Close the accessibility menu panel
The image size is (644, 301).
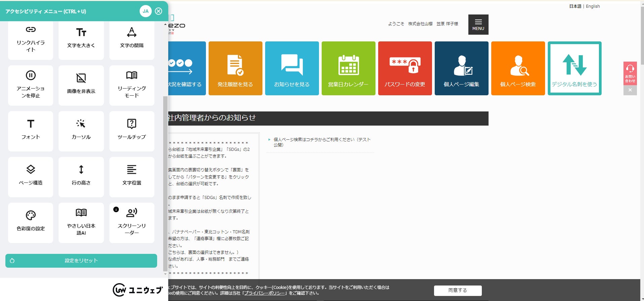click(x=158, y=11)
